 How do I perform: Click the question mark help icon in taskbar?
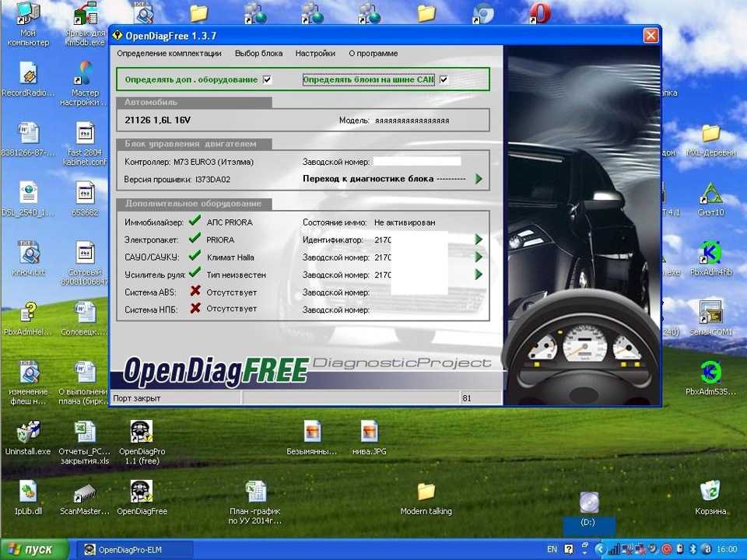pos(568,550)
